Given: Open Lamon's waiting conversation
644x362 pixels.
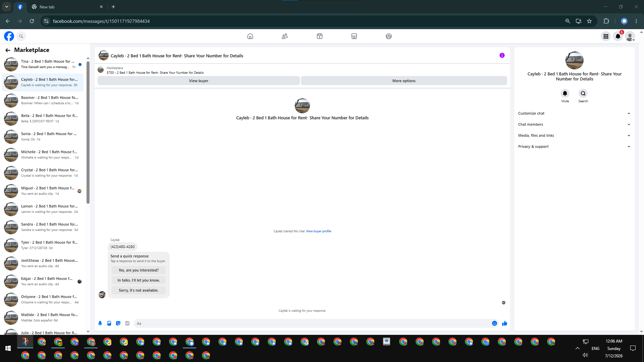Looking at the screenshot, I should click(x=43, y=209).
